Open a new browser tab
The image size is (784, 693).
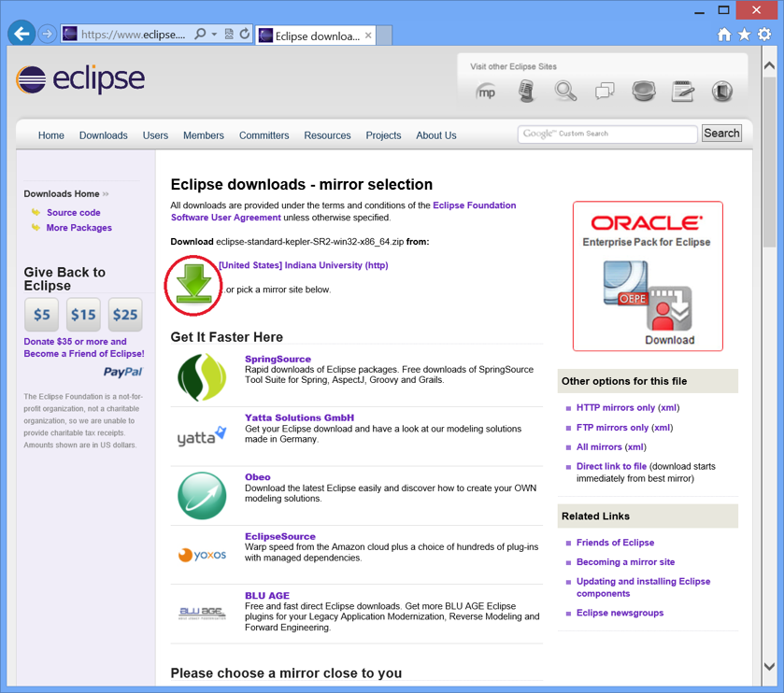click(384, 35)
